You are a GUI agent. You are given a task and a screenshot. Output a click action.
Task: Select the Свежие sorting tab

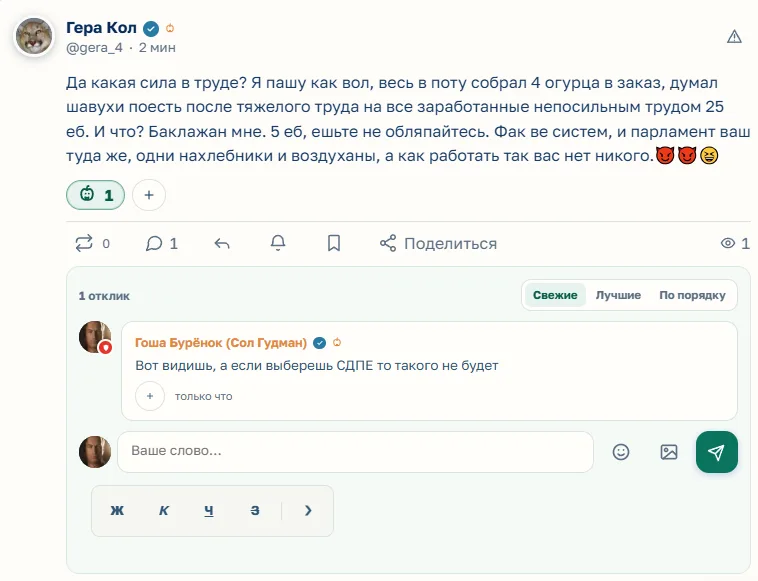[x=555, y=295]
